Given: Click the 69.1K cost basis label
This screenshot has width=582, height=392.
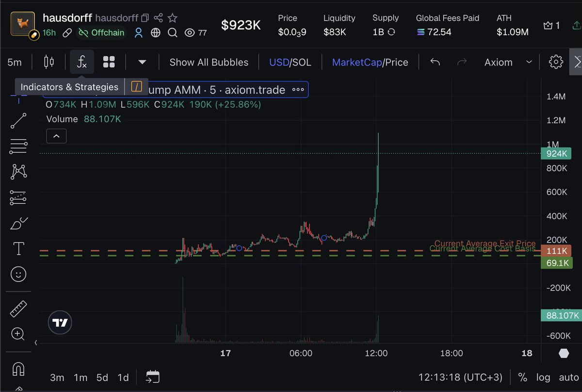Looking at the screenshot, I should point(557,263).
